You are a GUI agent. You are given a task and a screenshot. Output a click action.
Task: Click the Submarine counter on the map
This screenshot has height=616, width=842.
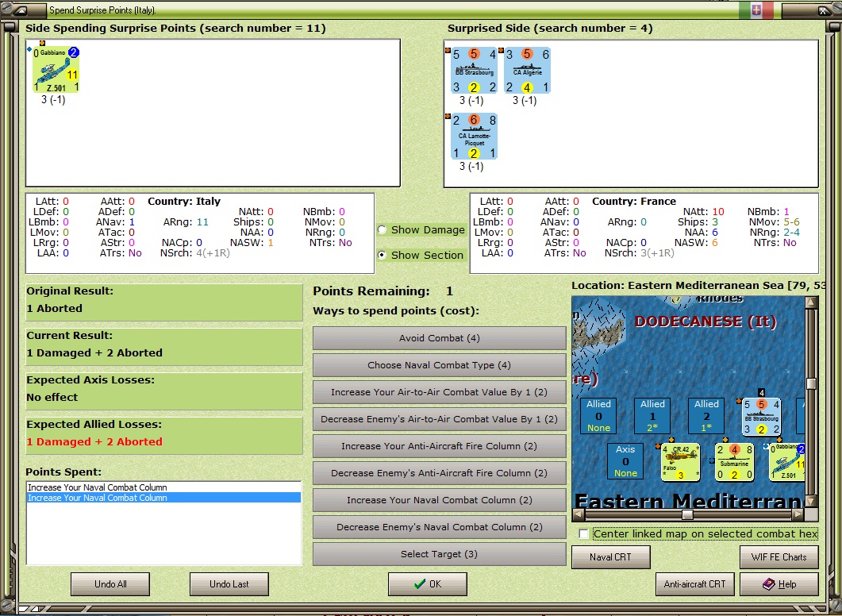pyautogui.click(x=734, y=462)
